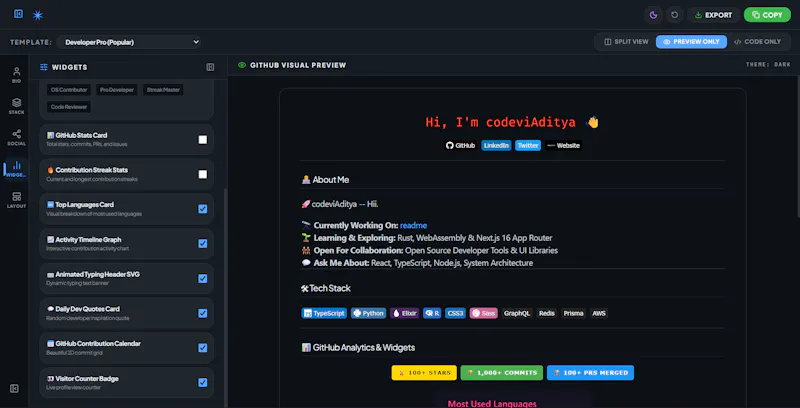Click GitHub Analytics & Widgets heading

(358, 347)
